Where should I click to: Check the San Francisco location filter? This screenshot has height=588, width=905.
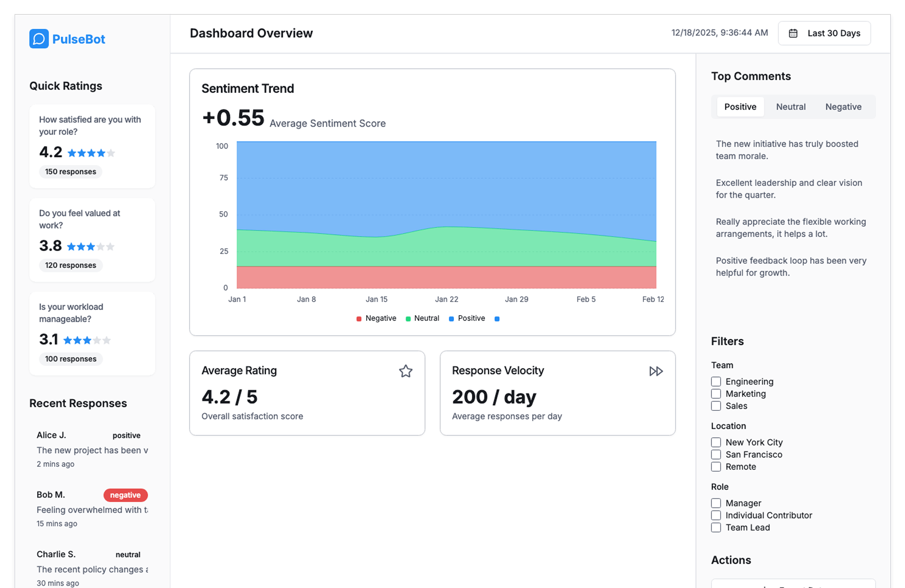click(x=716, y=455)
